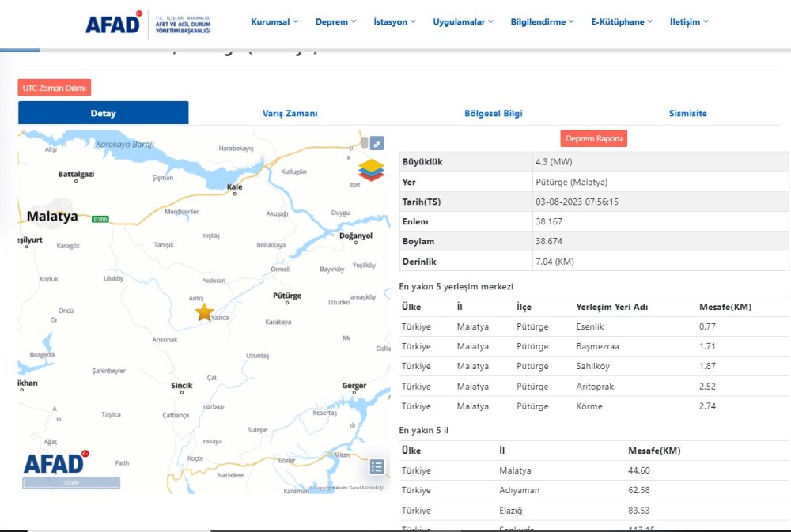Expand the map to fullscreen
Image resolution: width=791 pixels, height=532 pixels.
pyautogui.click(x=377, y=144)
